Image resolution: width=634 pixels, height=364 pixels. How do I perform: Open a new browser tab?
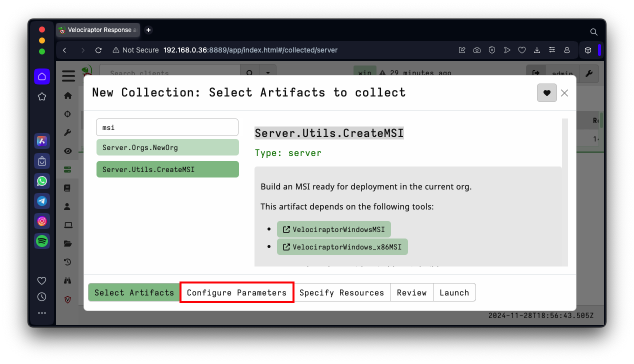[148, 30]
